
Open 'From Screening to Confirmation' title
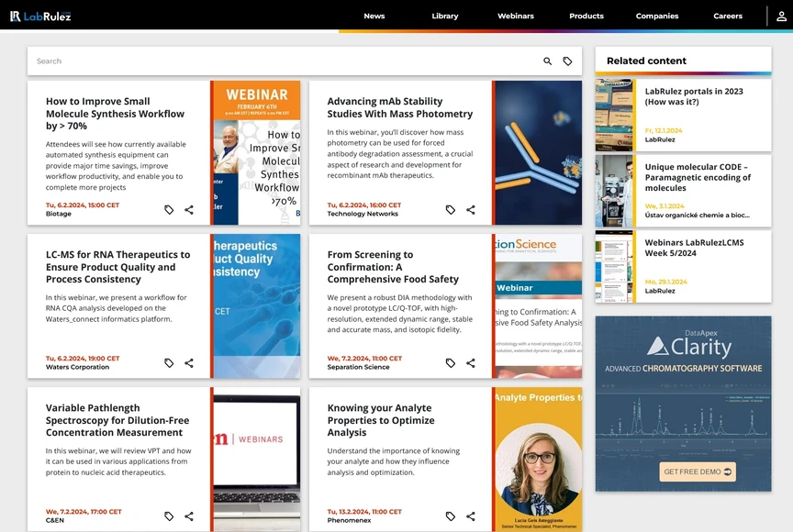tap(393, 267)
